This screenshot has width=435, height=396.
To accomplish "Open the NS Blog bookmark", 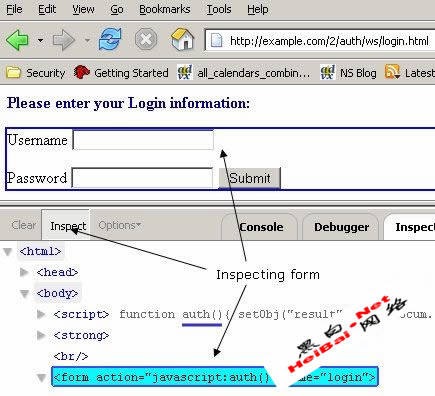I will [348, 73].
